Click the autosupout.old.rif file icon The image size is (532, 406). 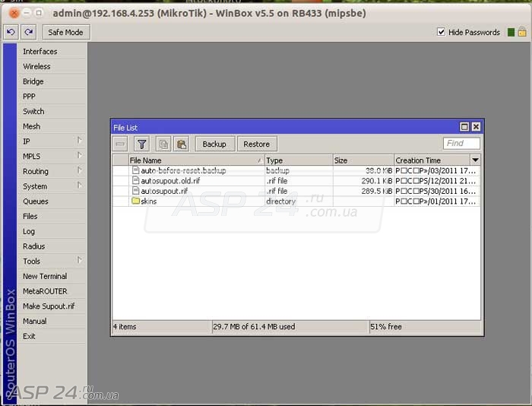[x=136, y=180]
